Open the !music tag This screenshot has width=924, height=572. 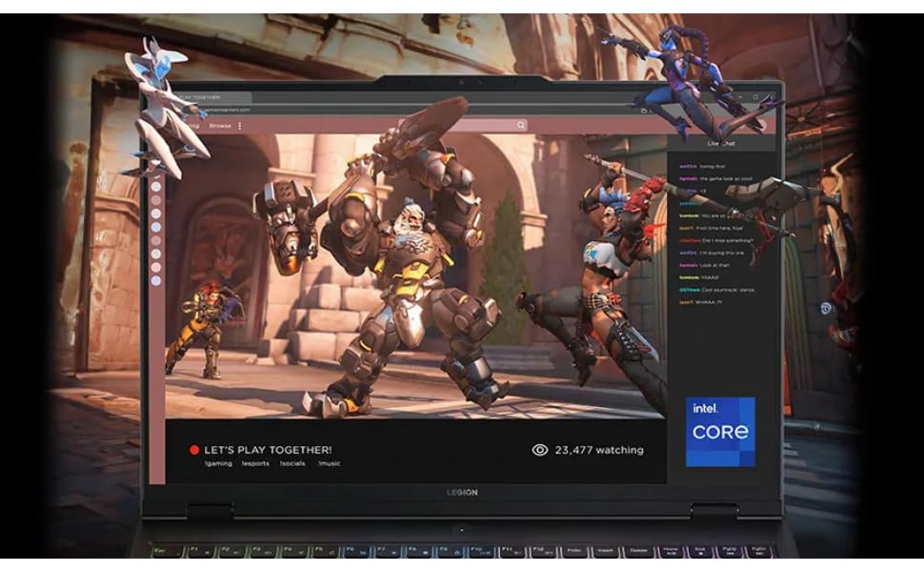[x=330, y=463]
